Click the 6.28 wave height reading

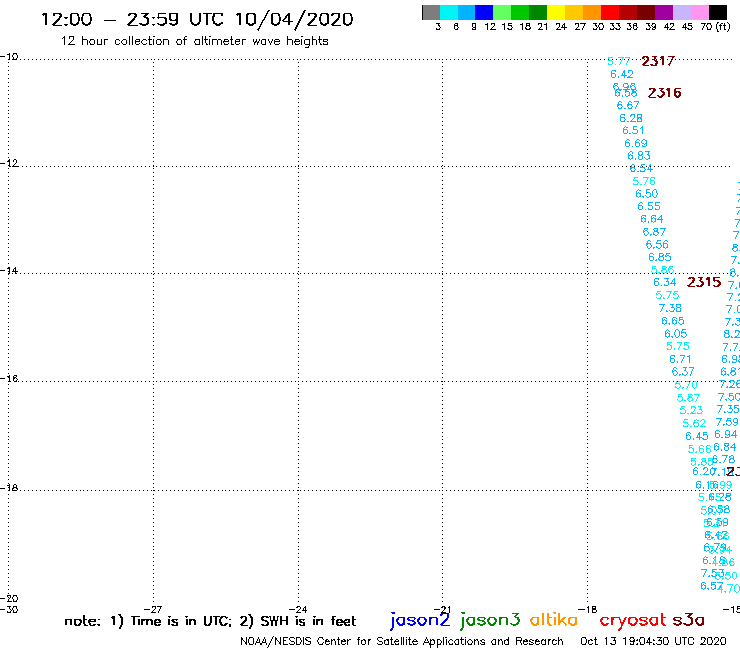tap(631, 118)
